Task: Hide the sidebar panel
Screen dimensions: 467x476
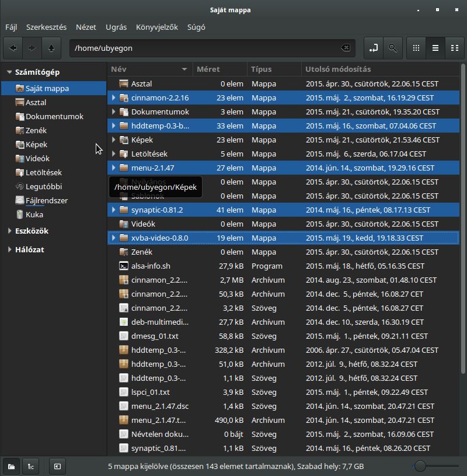Action: coord(57,466)
